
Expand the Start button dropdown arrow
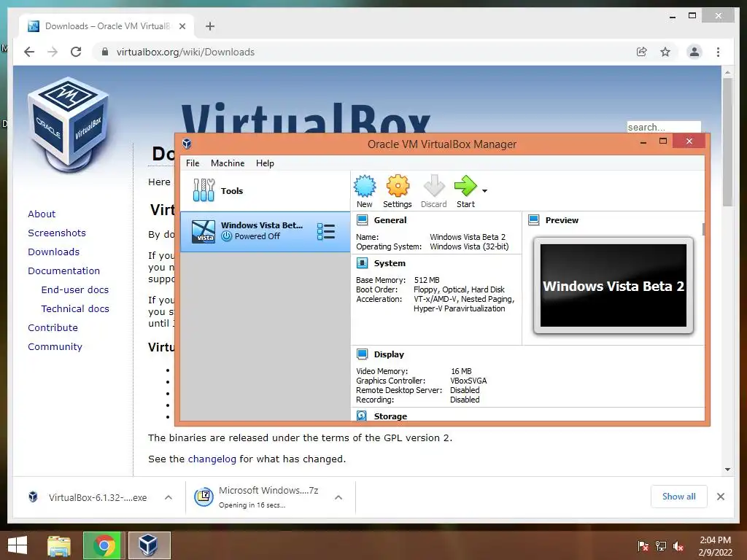pos(484,191)
